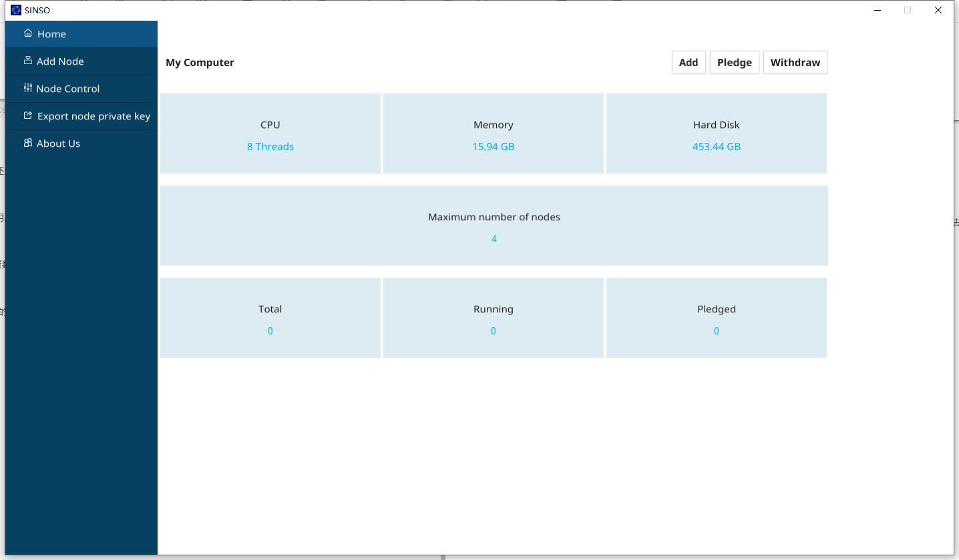Viewport: 959px width, 560px height.
Task: Click the Running nodes label
Action: coord(493,309)
